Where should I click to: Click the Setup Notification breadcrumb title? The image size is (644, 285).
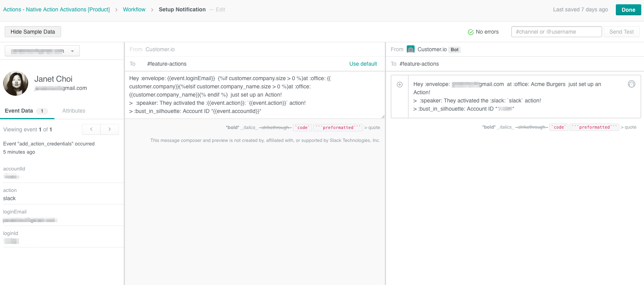point(182,9)
